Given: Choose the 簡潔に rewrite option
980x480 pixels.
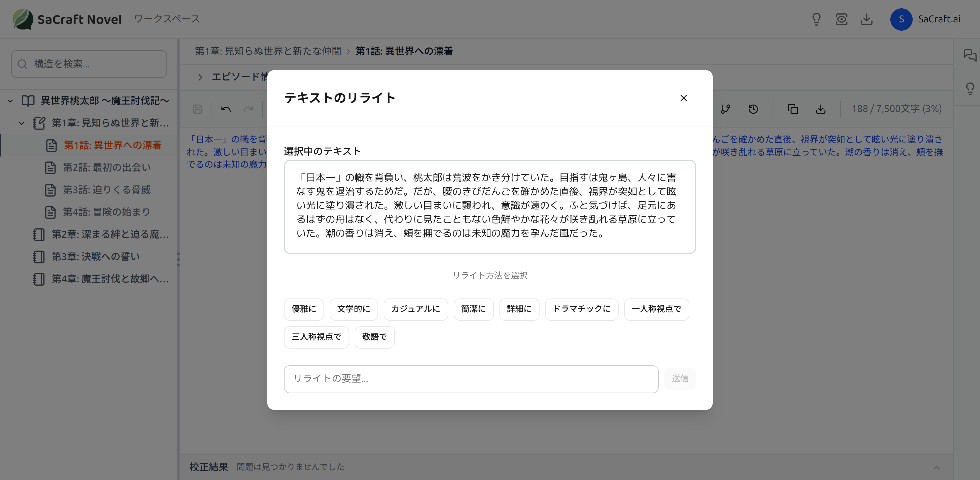Looking at the screenshot, I should pyautogui.click(x=473, y=309).
